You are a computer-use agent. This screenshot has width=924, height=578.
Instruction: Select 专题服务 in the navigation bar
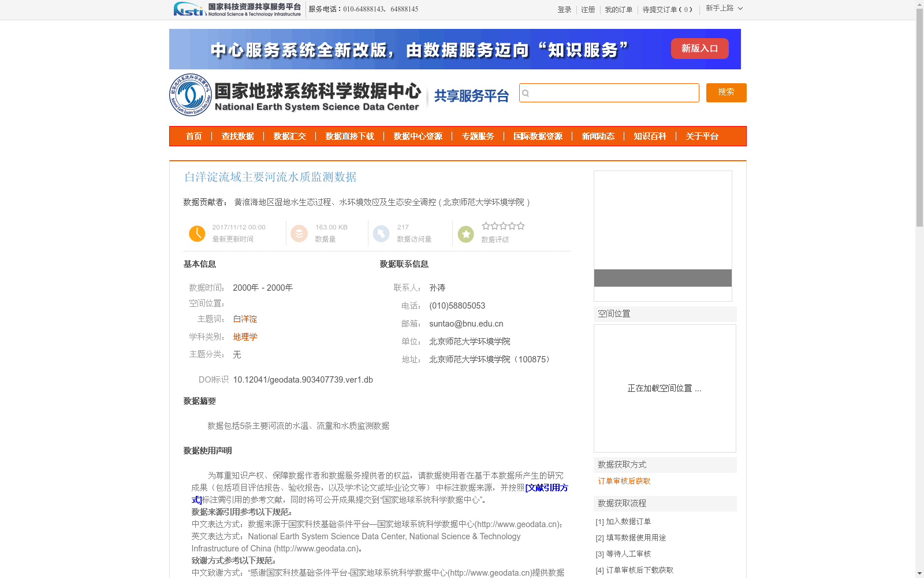tap(478, 136)
